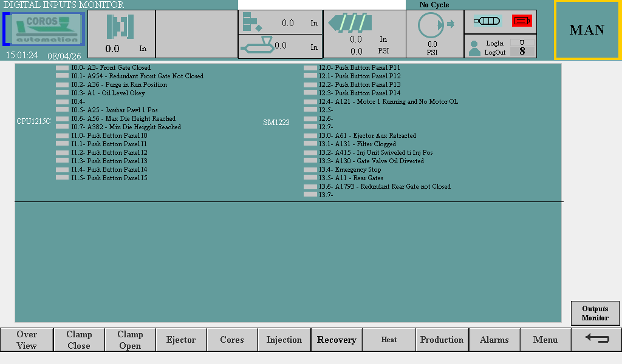The height and width of the screenshot is (364, 622).
Task: Switch to the Clamp Close screen
Action: tap(79, 340)
